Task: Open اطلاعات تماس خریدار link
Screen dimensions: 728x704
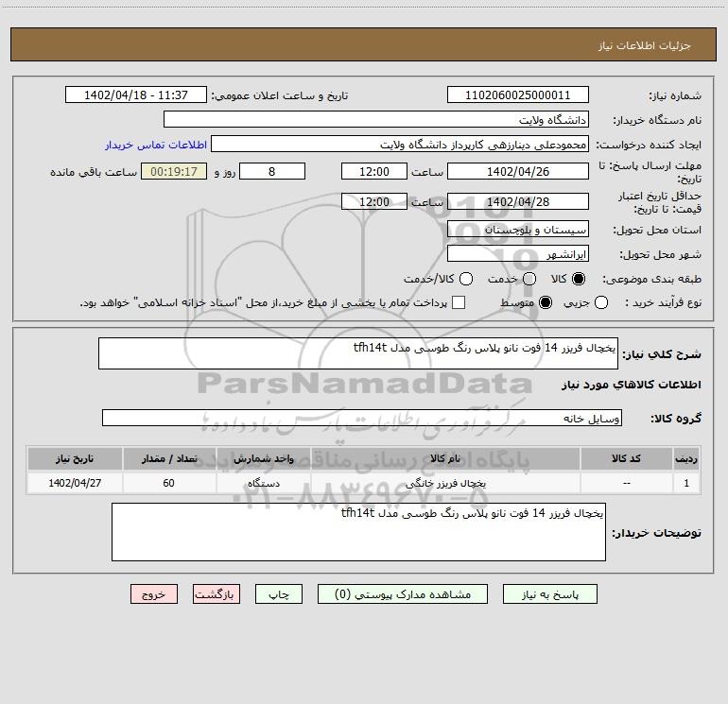Action: [x=156, y=145]
